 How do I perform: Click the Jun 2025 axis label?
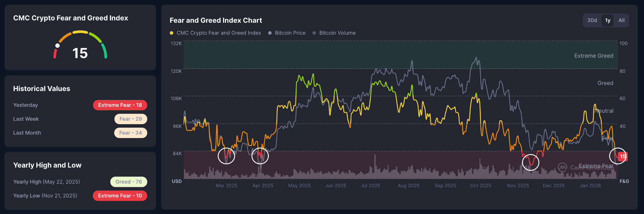coord(336,186)
